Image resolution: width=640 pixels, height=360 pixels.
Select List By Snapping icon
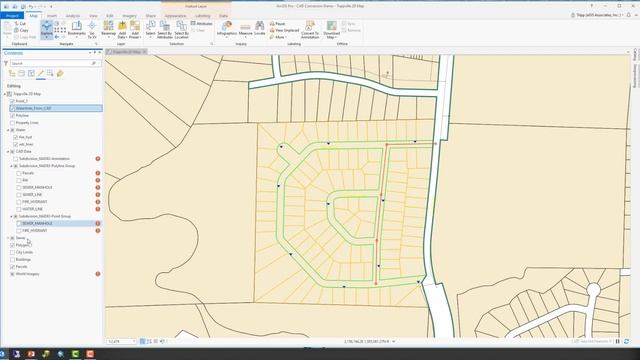50,73
